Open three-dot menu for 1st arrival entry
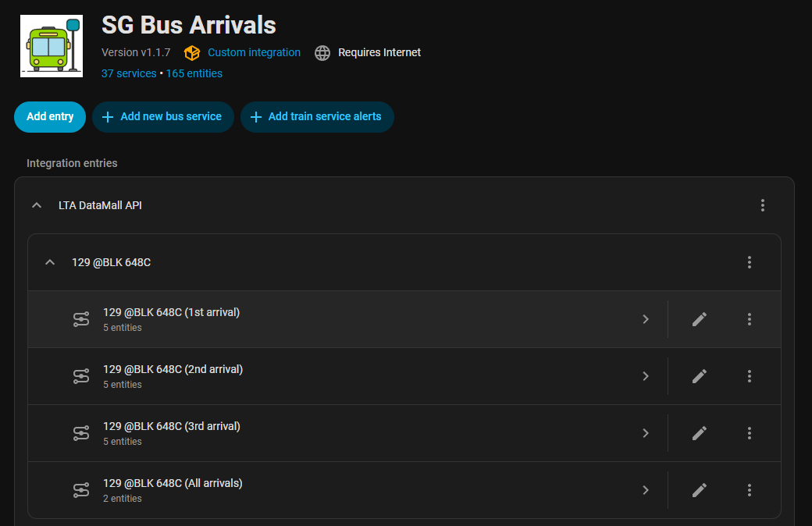Screen dimensions: 812x526 [x=750, y=319]
